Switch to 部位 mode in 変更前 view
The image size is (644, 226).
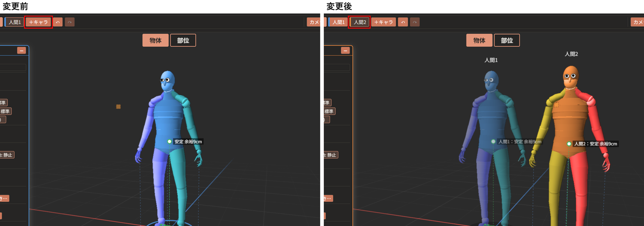point(183,40)
